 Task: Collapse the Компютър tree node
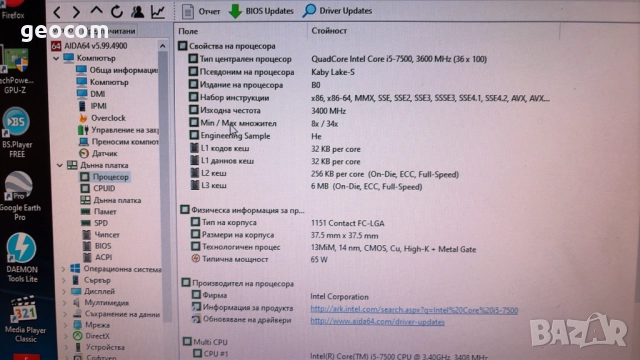(56, 58)
